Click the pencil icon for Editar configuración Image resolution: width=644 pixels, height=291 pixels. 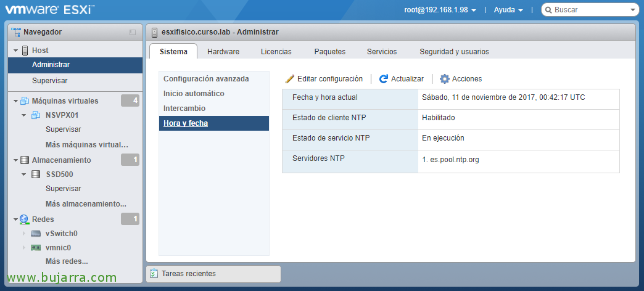click(290, 79)
